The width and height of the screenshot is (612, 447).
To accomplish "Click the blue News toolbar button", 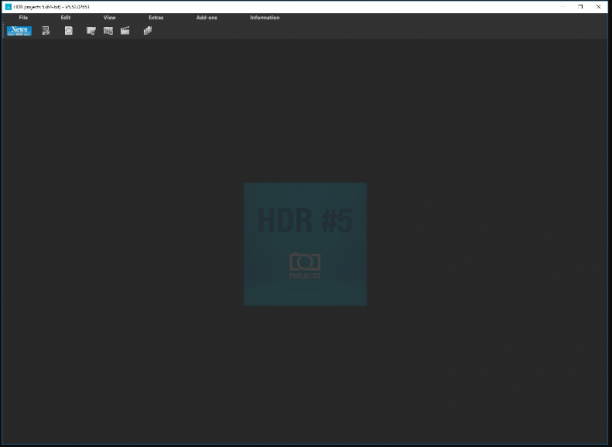I will pos(19,30).
